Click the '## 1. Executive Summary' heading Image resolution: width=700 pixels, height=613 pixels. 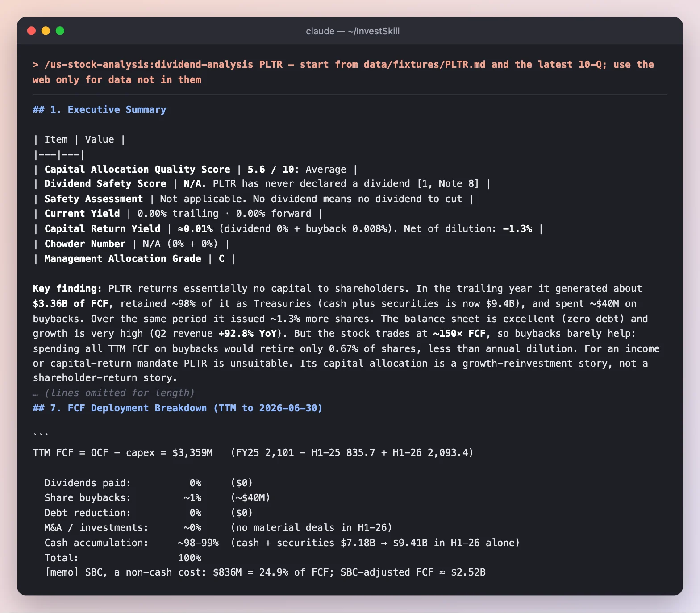[x=100, y=110]
